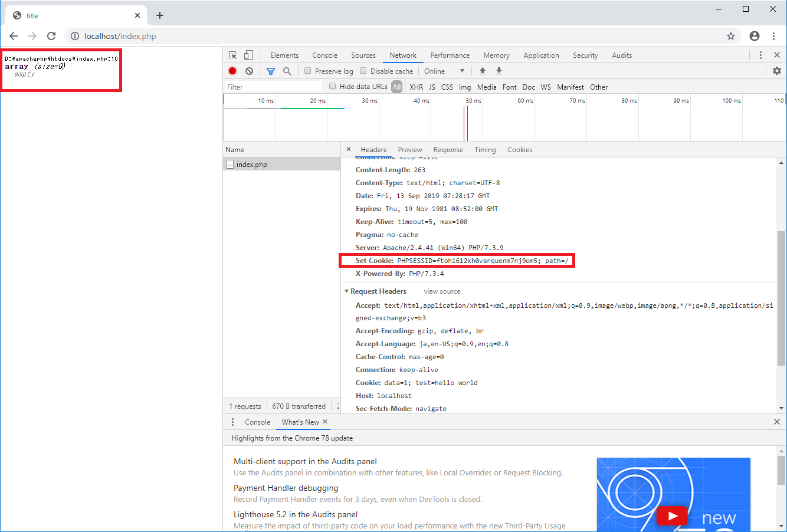Focus the network Filter text field
The image size is (787, 532).
273,87
